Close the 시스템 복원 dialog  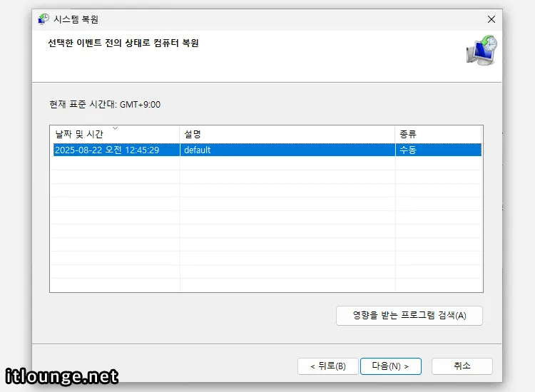[491, 19]
